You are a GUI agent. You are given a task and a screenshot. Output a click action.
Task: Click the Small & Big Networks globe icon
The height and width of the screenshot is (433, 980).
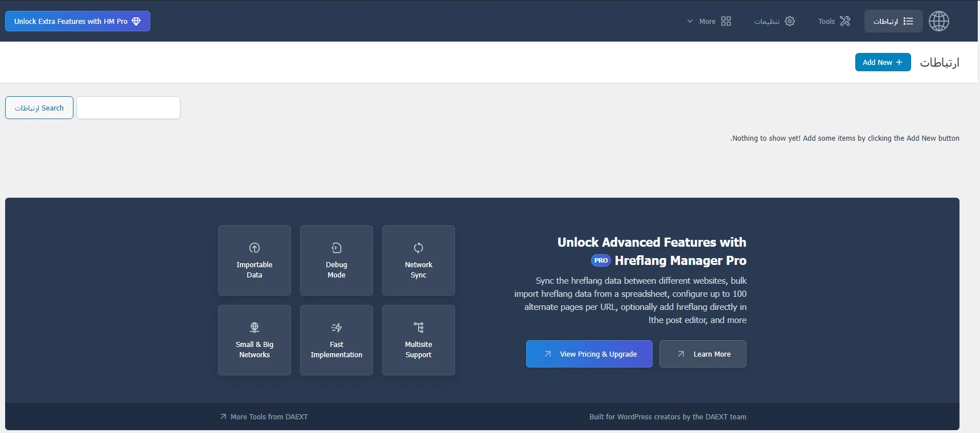255,328
